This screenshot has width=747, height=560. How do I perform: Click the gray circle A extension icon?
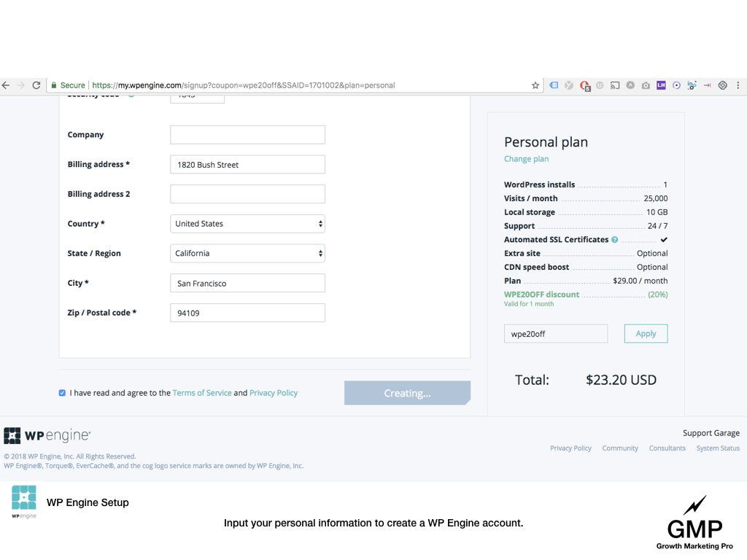[x=630, y=85]
